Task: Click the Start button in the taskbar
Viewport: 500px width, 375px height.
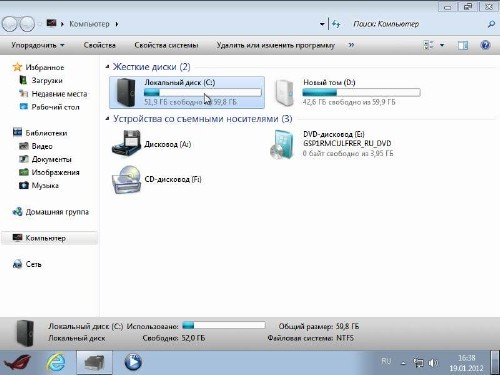Action: 17,362
